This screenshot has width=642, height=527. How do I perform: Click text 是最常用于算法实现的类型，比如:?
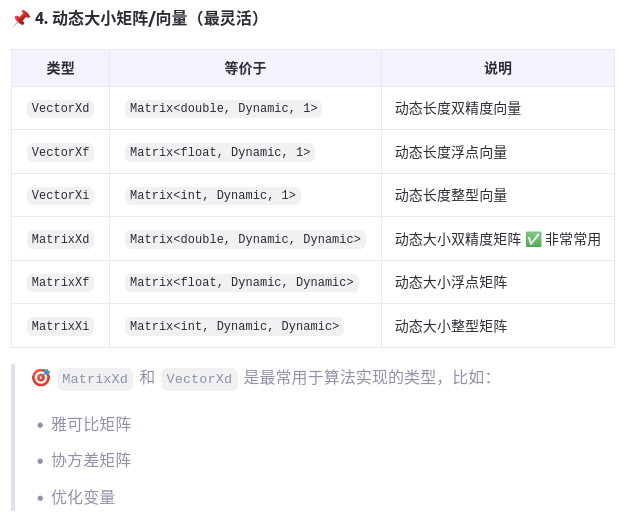click(367, 378)
